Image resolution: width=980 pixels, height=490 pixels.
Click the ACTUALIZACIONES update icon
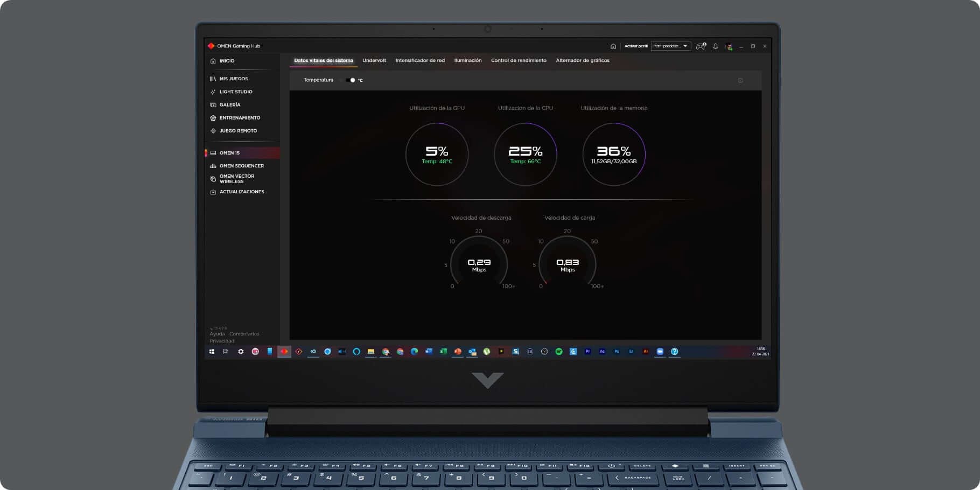(x=213, y=192)
